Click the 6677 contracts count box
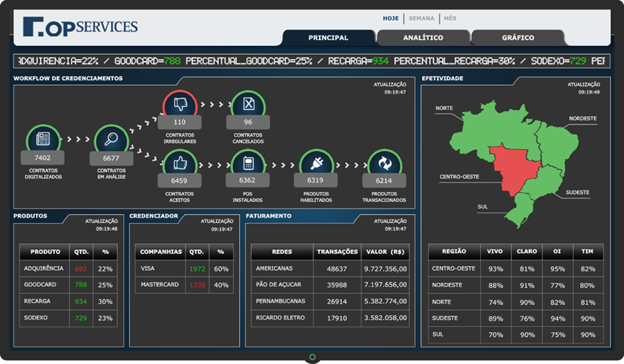The height and width of the screenshot is (364, 624). (x=111, y=158)
